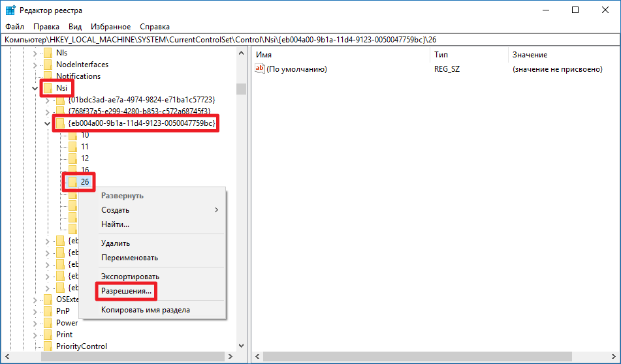Click the string value ab icon
This screenshot has height=364, width=621.
pos(260,69)
